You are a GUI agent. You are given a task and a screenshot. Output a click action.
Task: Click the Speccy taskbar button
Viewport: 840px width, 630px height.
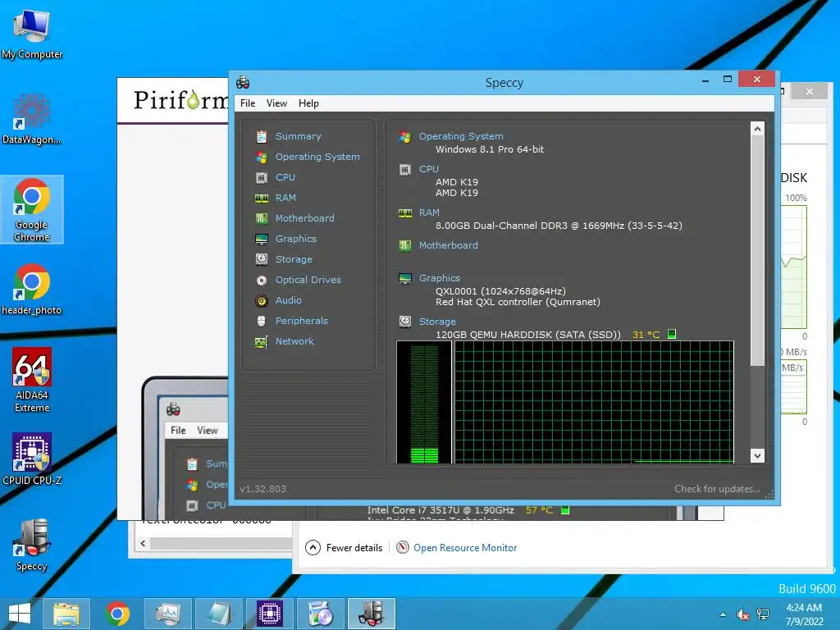(372, 614)
